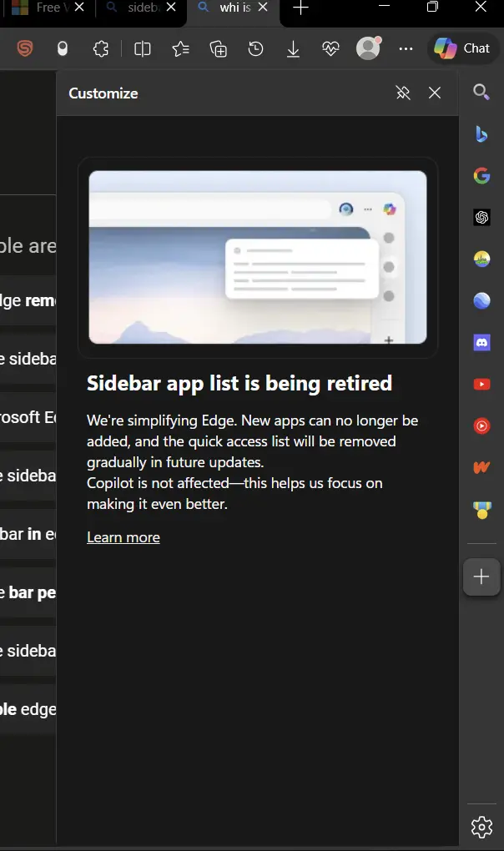Close the Customize pane
This screenshot has width=504, height=851.
click(x=435, y=93)
